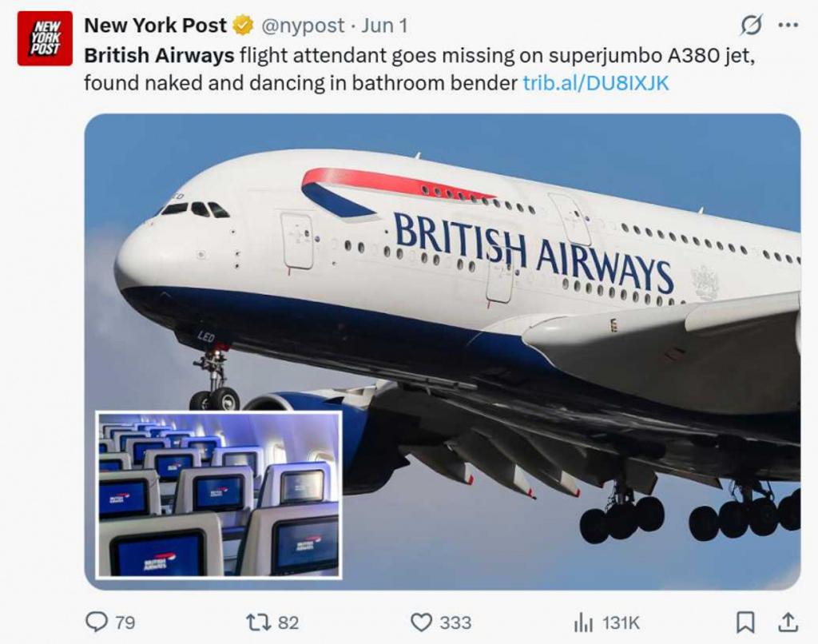Viewport: 818px width, 644px height.
Task: Open the three-dot more options menu
Action: coord(788,26)
